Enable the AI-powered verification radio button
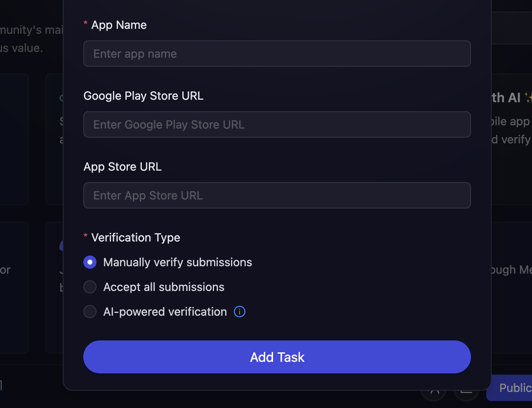The height and width of the screenshot is (408, 532). tap(90, 312)
